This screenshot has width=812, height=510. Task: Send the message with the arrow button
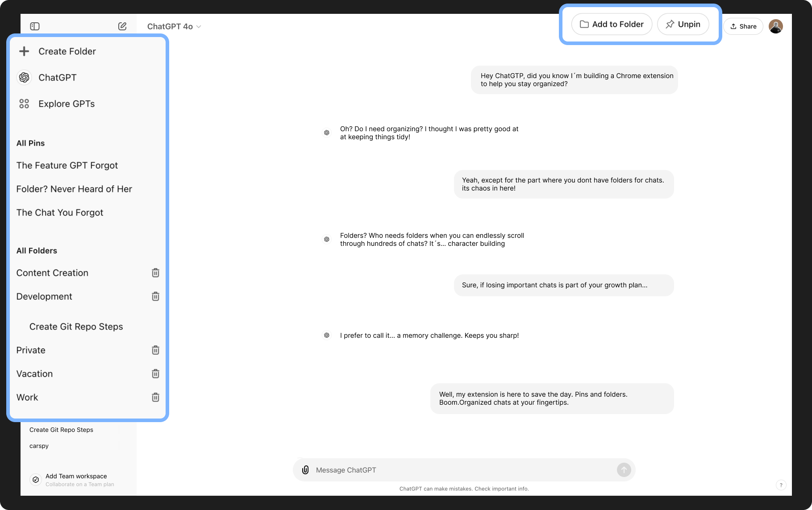624,470
